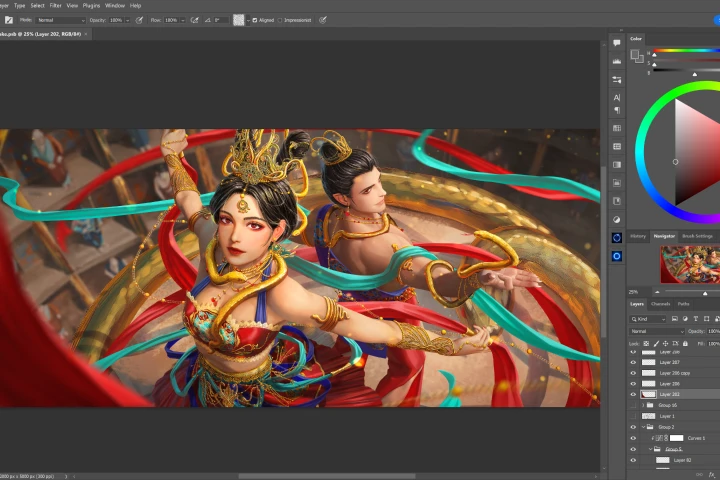Close the document tab
Viewport: 720px width, 480px height.
[86, 34]
